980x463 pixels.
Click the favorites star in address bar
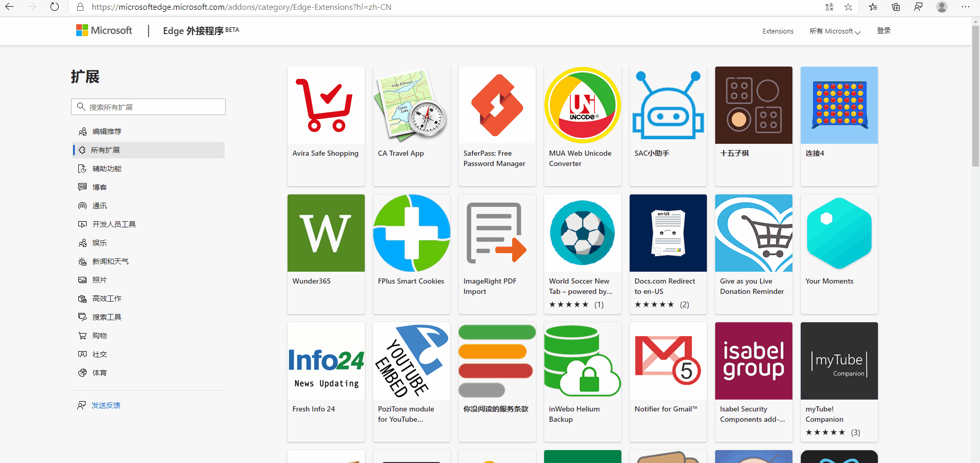coord(848,7)
